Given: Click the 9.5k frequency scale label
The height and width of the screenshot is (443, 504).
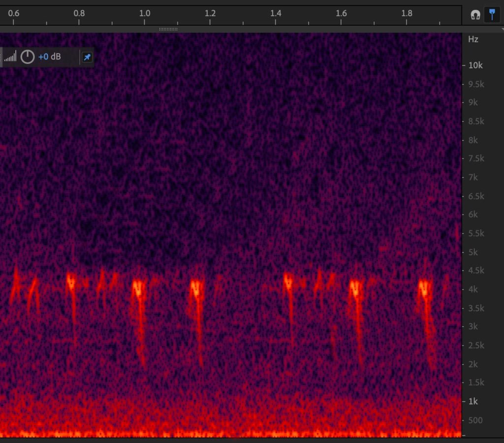Looking at the screenshot, I should (x=476, y=84).
